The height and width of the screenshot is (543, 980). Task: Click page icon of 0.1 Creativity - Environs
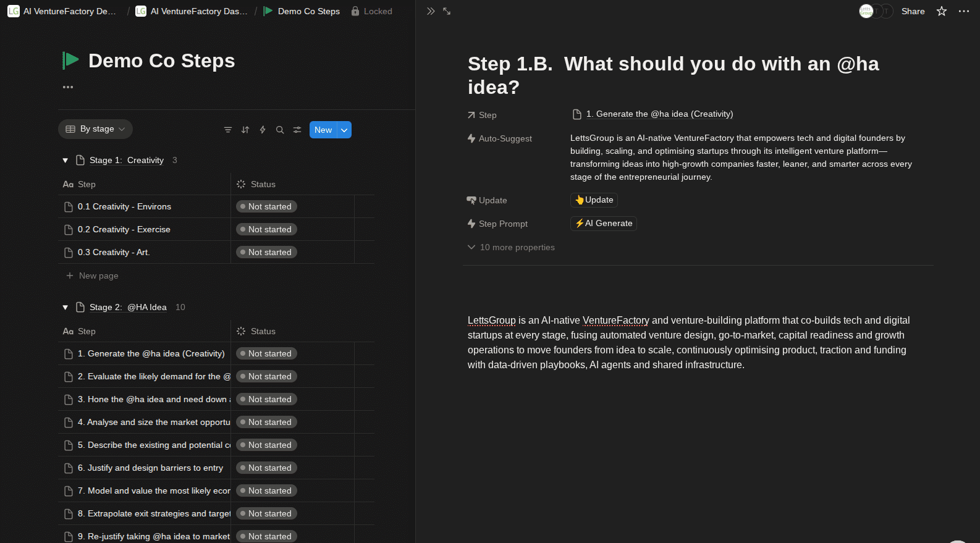[69, 207]
